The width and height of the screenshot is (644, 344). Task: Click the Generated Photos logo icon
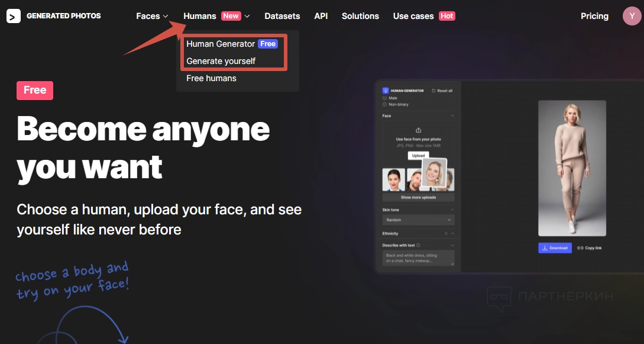[14, 16]
